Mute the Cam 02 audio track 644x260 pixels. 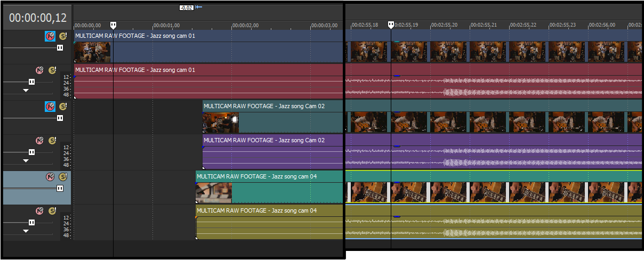tap(39, 141)
